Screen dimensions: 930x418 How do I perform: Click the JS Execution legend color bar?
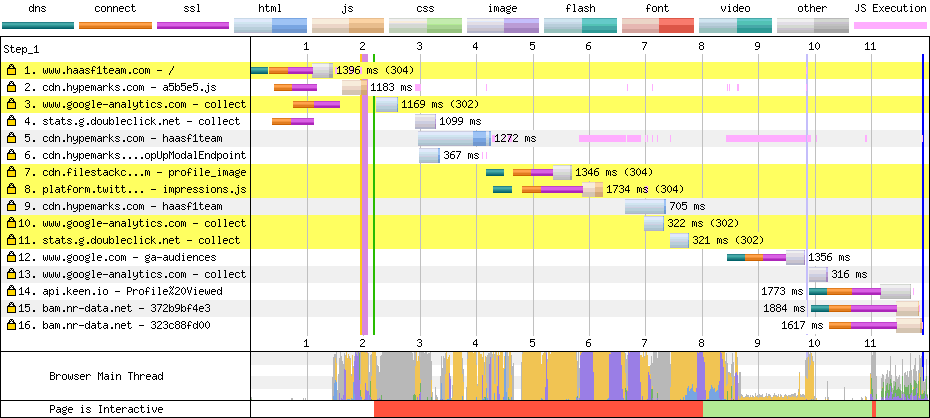click(890, 25)
